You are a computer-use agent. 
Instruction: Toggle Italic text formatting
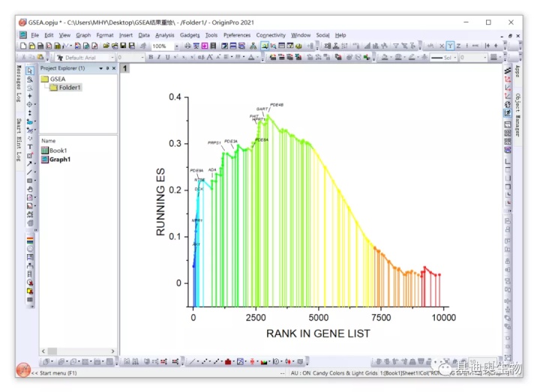click(x=159, y=57)
